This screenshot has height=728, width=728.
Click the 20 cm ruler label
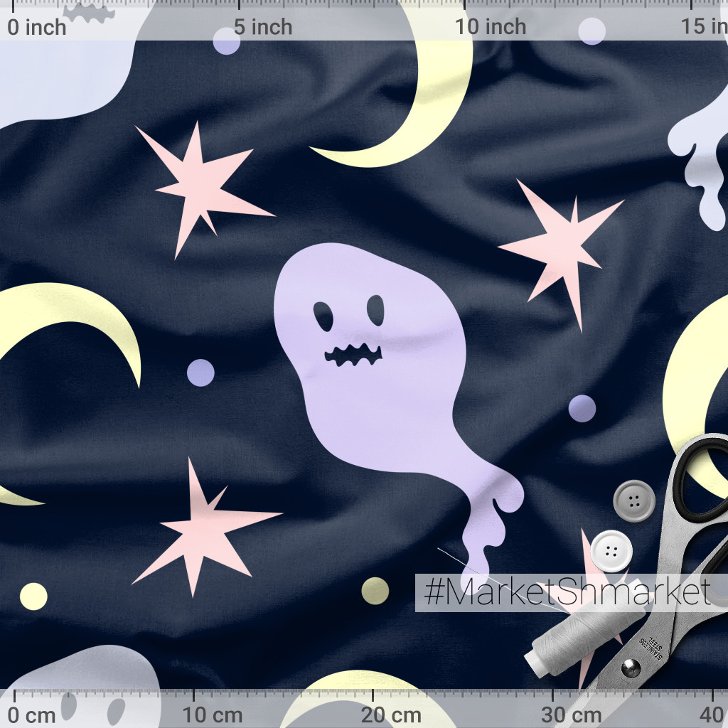point(390,714)
